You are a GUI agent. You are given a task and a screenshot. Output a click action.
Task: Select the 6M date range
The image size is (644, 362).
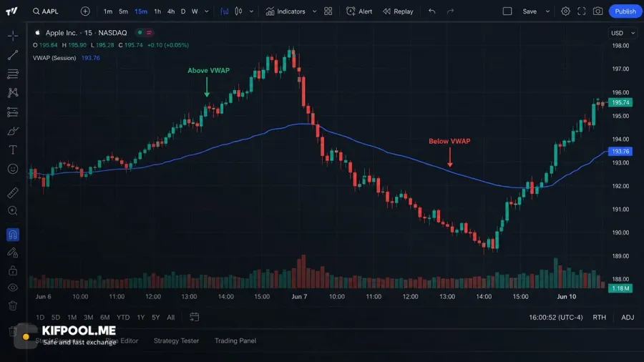click(104, 317)
